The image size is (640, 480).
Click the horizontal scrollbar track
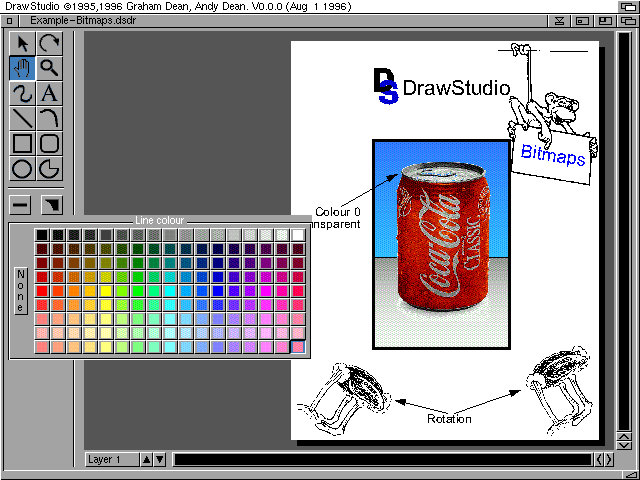[383, 460]
